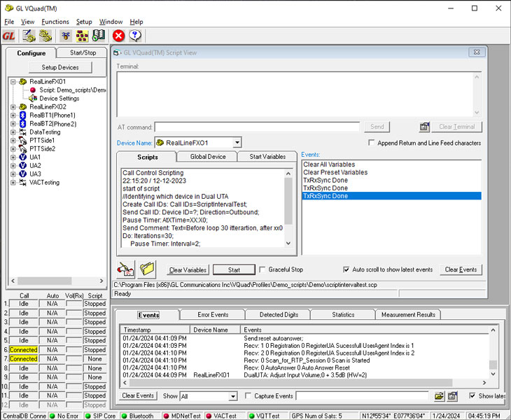Open the Window menu
The image size is (511, 420).
coord(111,22)
